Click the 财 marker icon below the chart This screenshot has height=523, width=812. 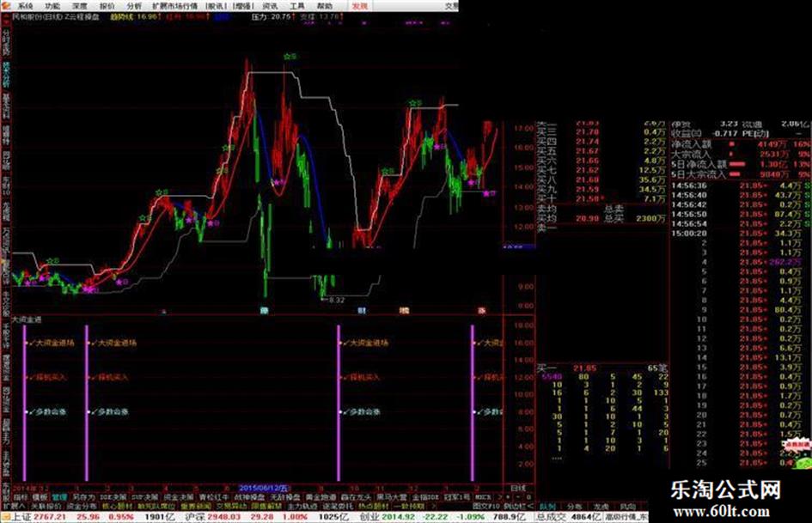tap(362, 311)
